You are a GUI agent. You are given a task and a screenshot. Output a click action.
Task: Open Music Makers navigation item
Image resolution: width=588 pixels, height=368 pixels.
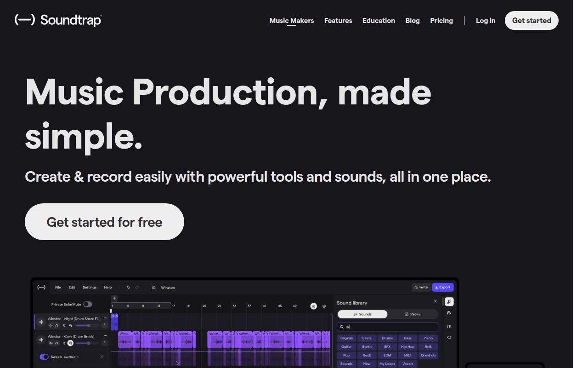point(292,21)
